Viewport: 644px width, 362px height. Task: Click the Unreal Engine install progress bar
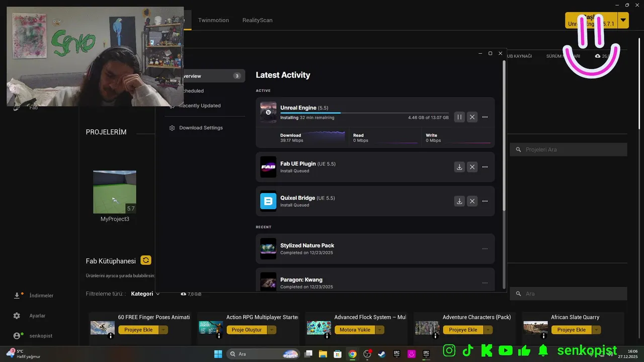point(364,113)
